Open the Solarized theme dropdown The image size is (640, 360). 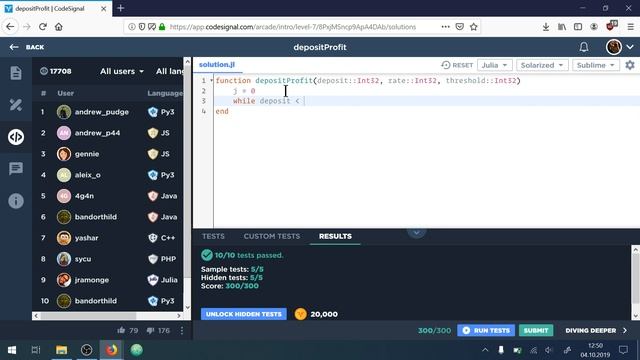coord(542,65)
